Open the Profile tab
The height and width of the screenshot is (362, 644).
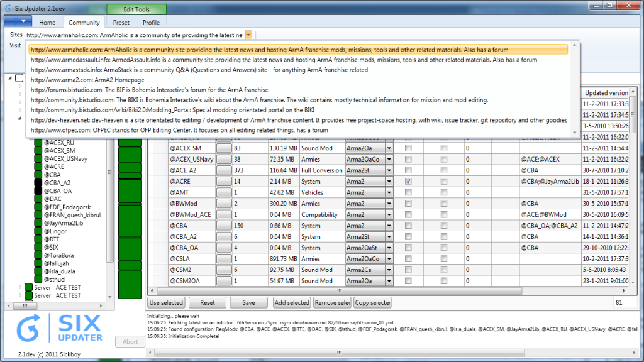click(x=151, y=23)
